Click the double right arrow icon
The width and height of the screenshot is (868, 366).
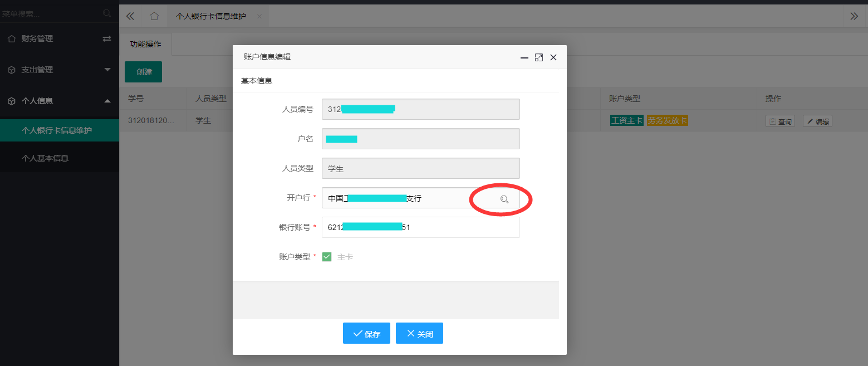tap(854, 16)
